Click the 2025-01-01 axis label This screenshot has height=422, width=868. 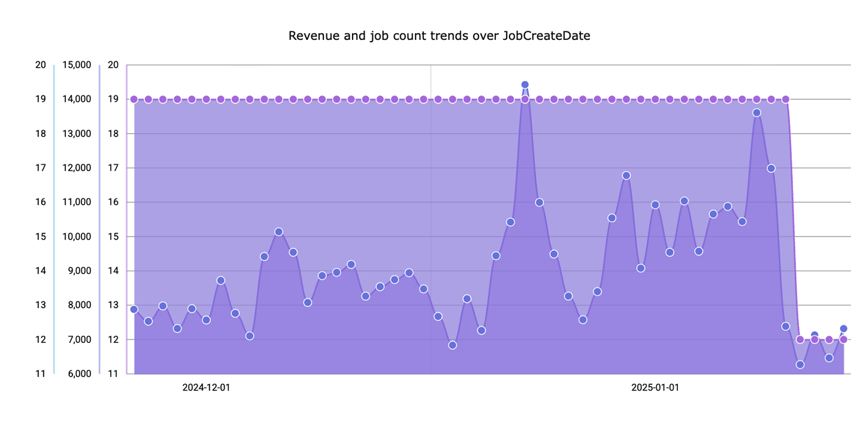(654, 386)
